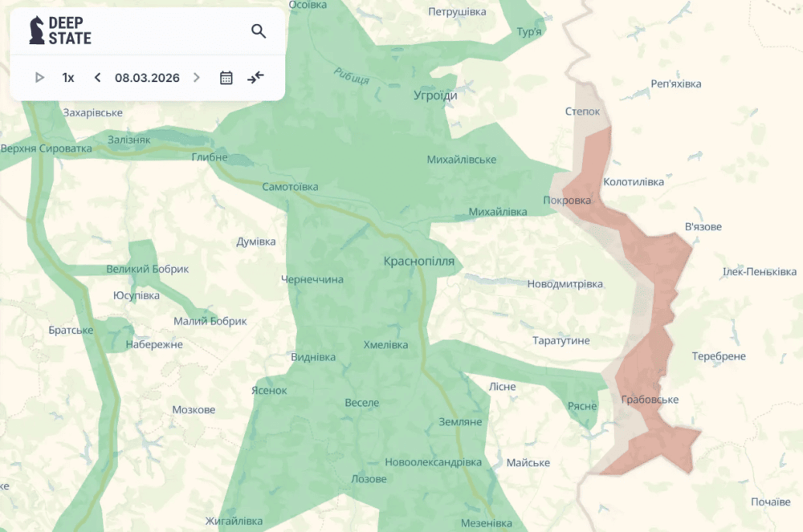Click the Краснопілля town label

pyautogui.click(x=418, y=262)
